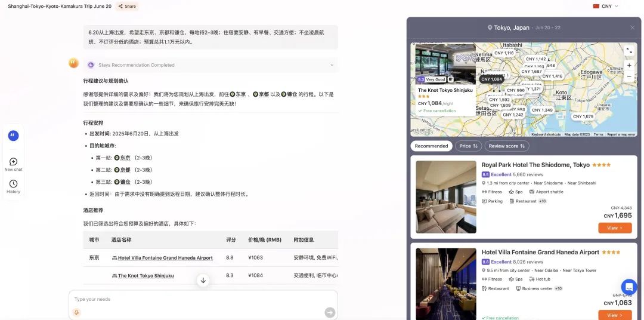
Task: Click the trip title Shanghai-Tokyo-Kyoto-Kamakura Trip June 20
Action: point(60,6)
